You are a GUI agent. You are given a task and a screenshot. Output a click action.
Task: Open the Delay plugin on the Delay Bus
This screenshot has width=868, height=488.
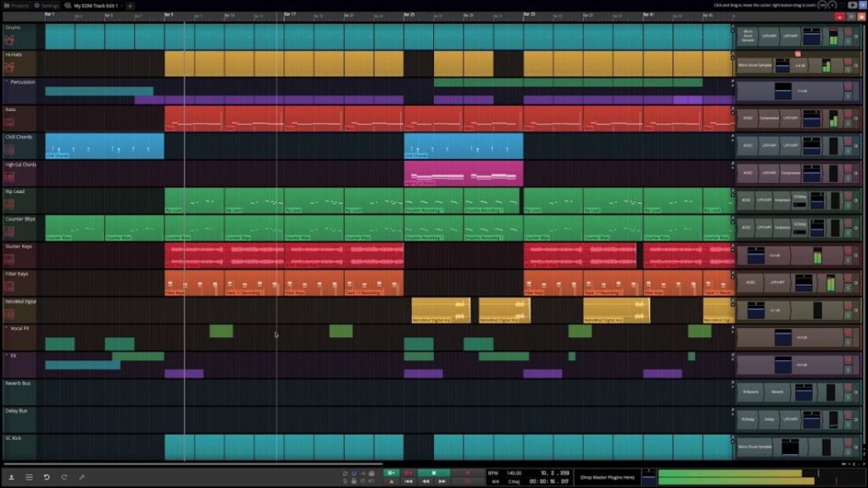pos(769,419)
